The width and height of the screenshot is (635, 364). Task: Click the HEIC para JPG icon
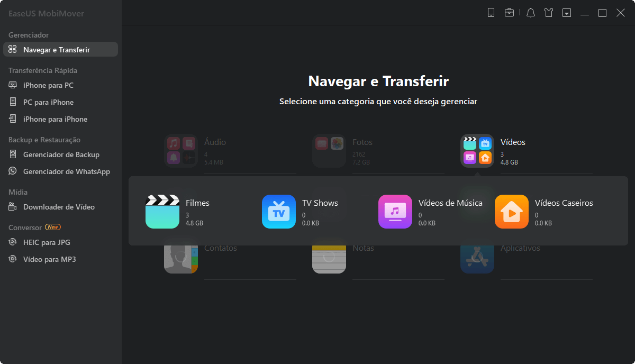pyautogui.click(x=13, y=242)
